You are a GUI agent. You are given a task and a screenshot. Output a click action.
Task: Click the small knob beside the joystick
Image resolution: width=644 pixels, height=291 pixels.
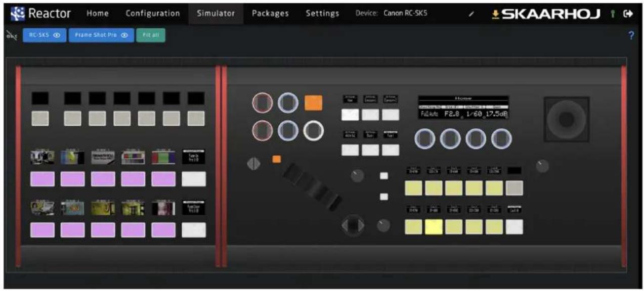point(542,166)
